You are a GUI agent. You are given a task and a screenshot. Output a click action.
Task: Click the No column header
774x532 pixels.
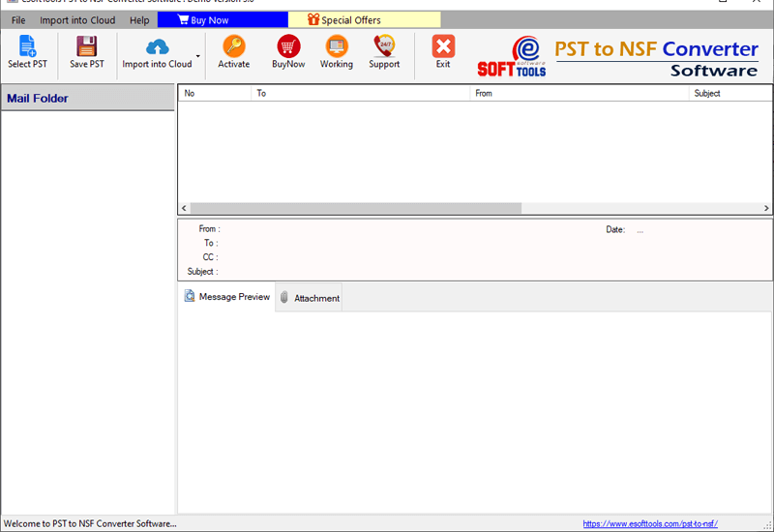[x=215, y=93]
